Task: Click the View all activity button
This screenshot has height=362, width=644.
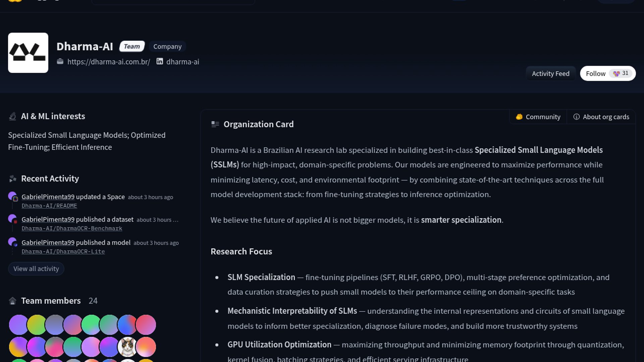Action: pos(36,268)
